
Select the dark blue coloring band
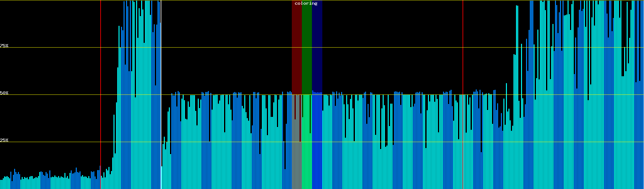click(317, 47)
